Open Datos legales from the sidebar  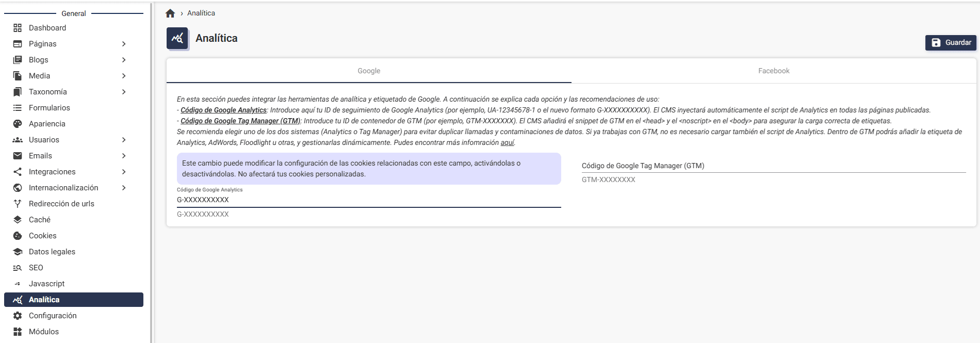pyautogui.click(x=52, y=252)
